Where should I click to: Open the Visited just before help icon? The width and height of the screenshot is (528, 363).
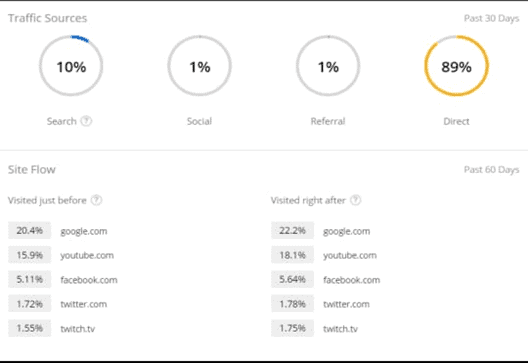point(97,200)
